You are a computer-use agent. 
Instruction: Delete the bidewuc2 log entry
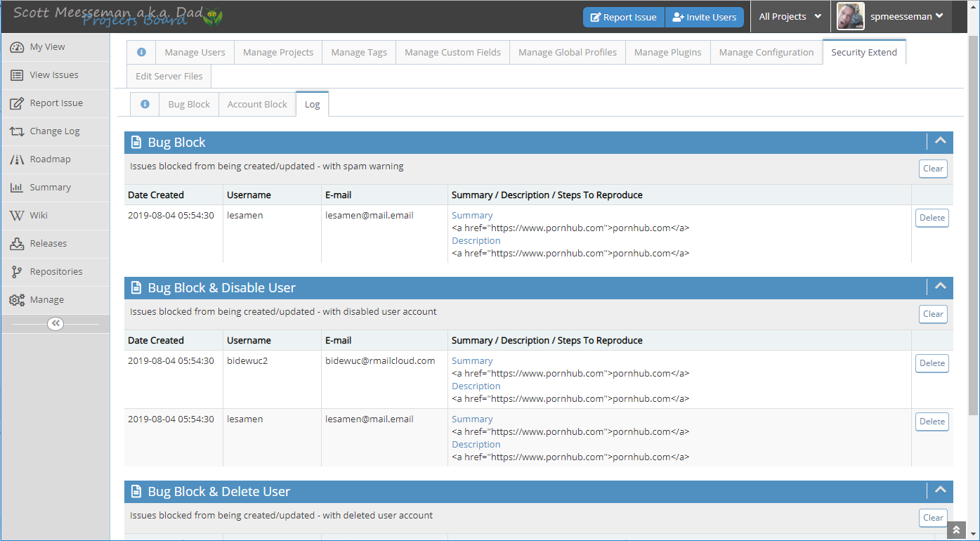point(932,363)
